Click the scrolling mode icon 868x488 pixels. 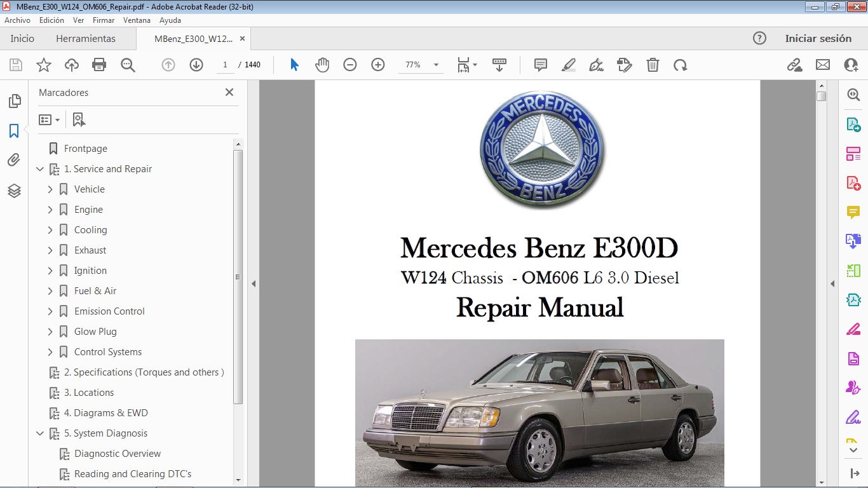pyautogui.click(x=499, y=65)
